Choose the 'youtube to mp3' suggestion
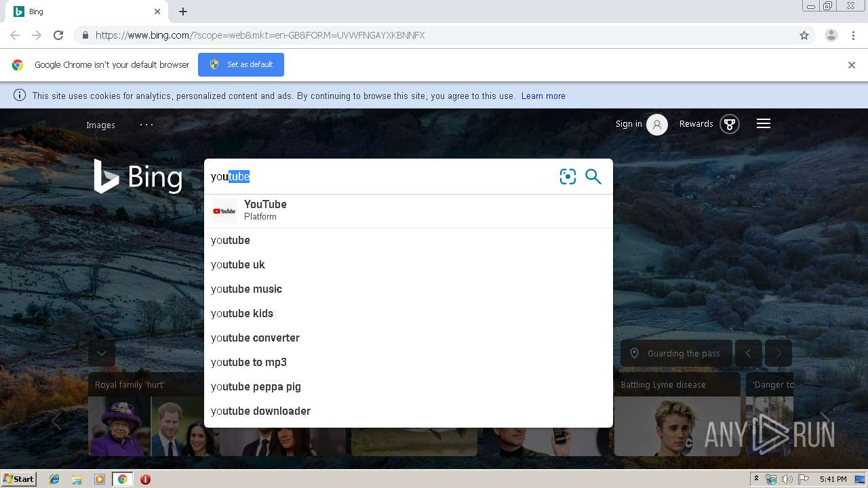The height and width of the screenshot is (488, 868). coord(408,363)
